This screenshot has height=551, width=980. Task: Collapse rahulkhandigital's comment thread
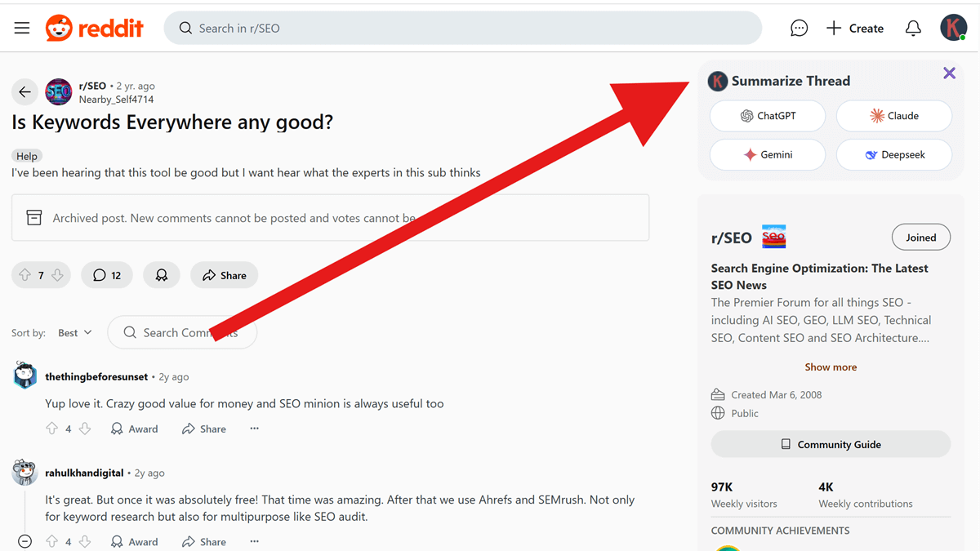coord(24,541)
